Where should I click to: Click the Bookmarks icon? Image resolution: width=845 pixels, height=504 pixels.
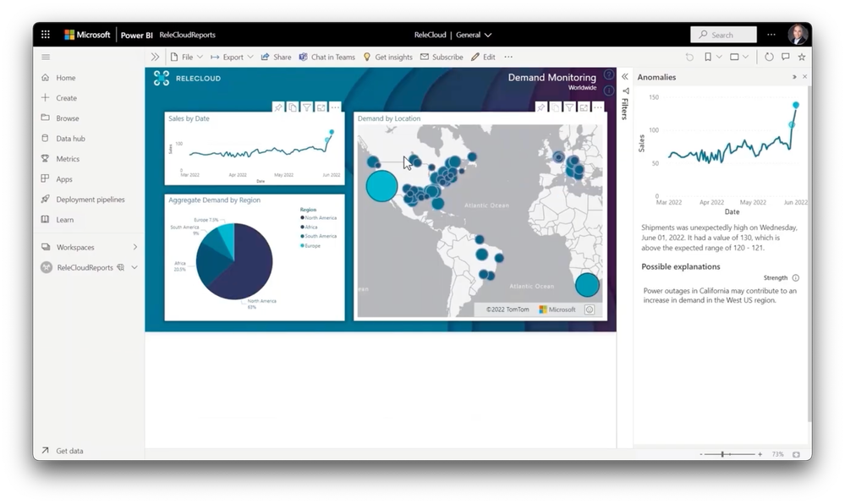click(708, 57)
